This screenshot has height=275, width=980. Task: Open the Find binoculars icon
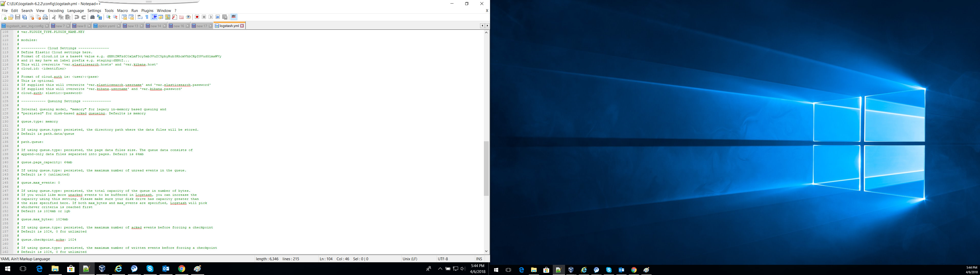pyautogui.click(x=92, y=17)
